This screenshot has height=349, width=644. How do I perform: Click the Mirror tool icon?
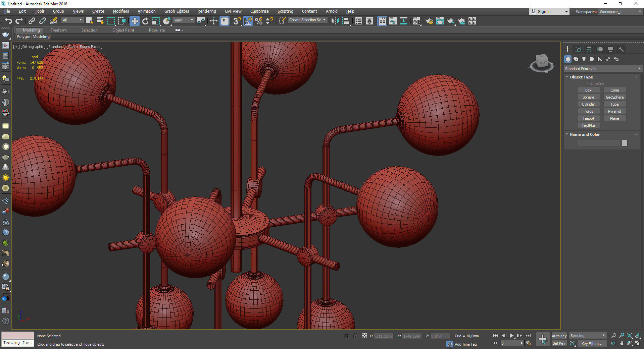click(335, 21)
